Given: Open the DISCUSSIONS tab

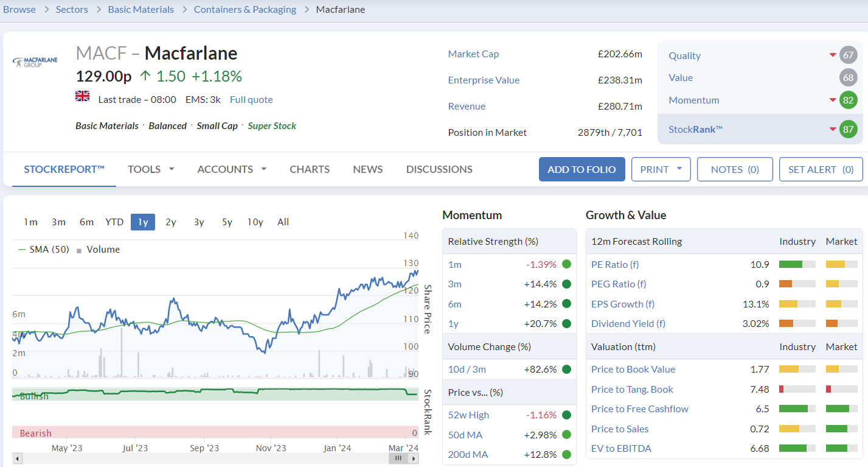Looking at the screenshot, I should (x=439, y=169).
